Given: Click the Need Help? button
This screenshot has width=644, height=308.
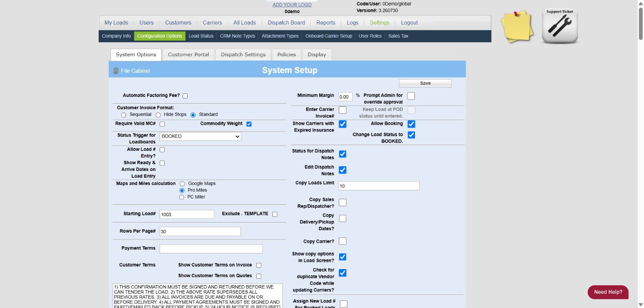Looking at the screenshot, I should (x=608, y=292).
